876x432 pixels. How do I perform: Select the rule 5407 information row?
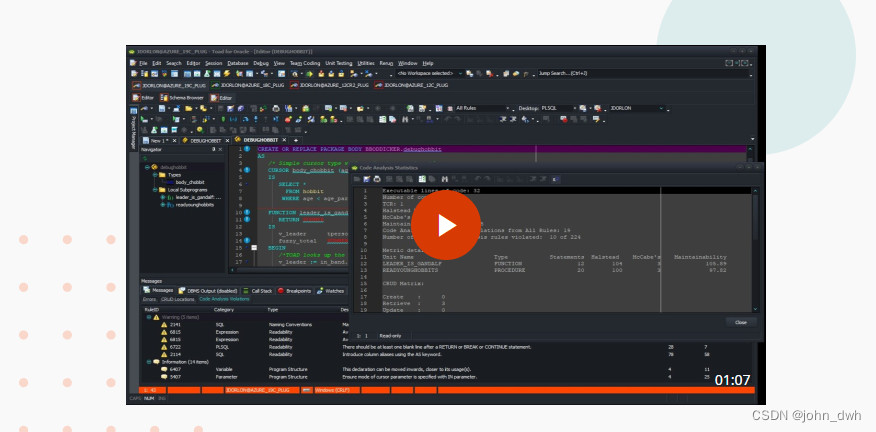[447, 377]
